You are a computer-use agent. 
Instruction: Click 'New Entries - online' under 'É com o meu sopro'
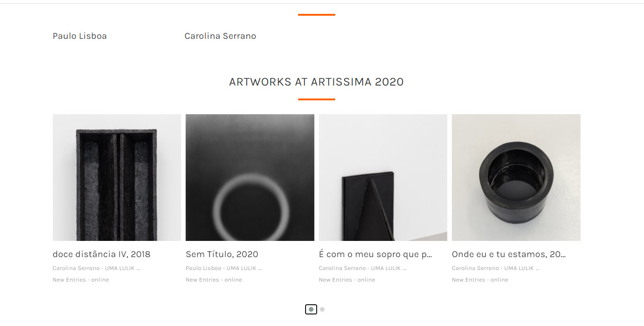pos(347,280)
